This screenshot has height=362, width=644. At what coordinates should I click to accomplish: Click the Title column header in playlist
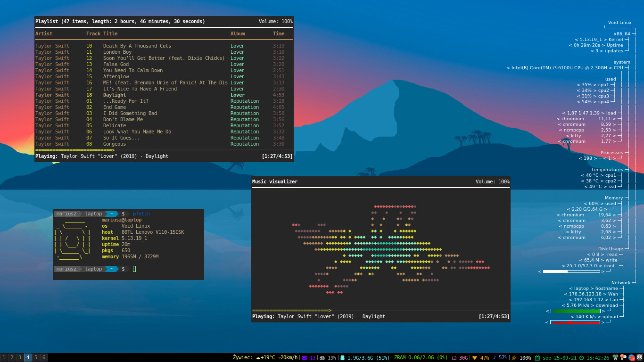tap(110, 33)
